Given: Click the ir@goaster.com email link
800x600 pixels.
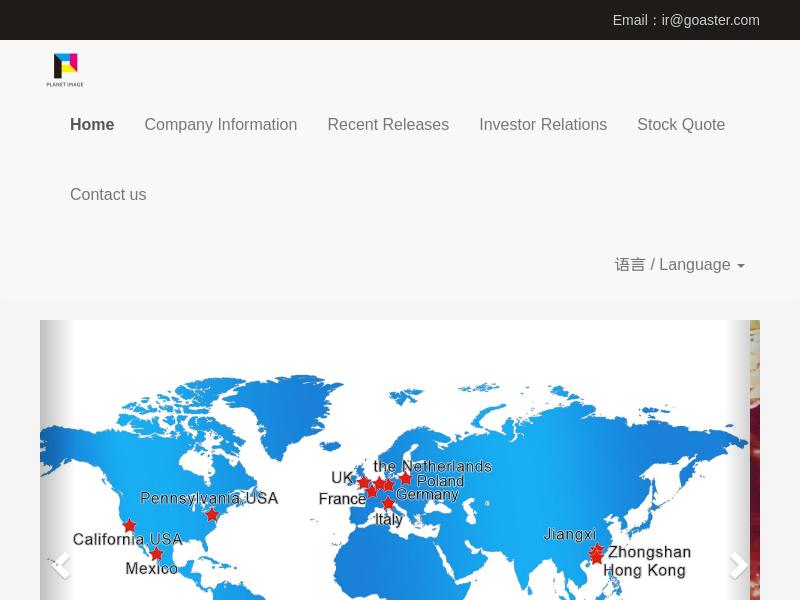Looking at the screenshot, I should pos(710,20).
